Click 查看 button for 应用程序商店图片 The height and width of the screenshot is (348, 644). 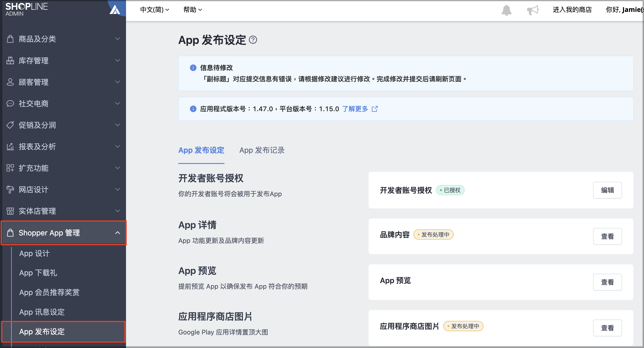click(607, 328)
